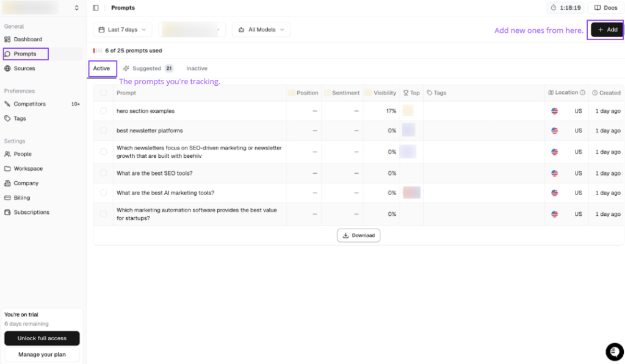Switch to the Inactive tab
Viewport: 625px width, 364px height.
[197, 69]
